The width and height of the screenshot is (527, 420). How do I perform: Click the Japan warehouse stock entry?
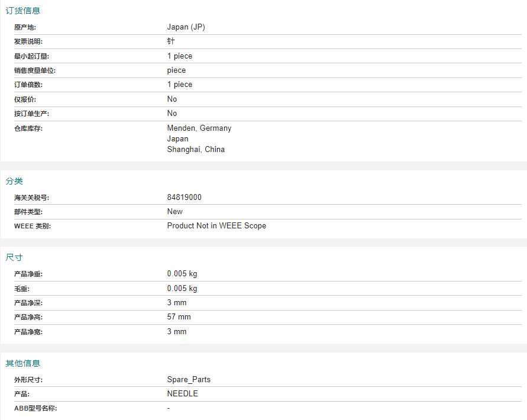coord(177,139)
